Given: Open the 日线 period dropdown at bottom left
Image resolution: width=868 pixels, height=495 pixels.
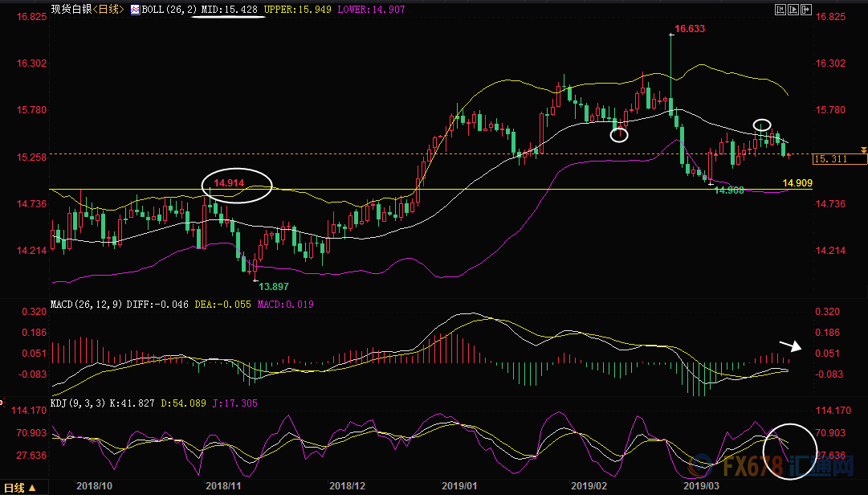Looking at the screenshot, I should (19, 487).
